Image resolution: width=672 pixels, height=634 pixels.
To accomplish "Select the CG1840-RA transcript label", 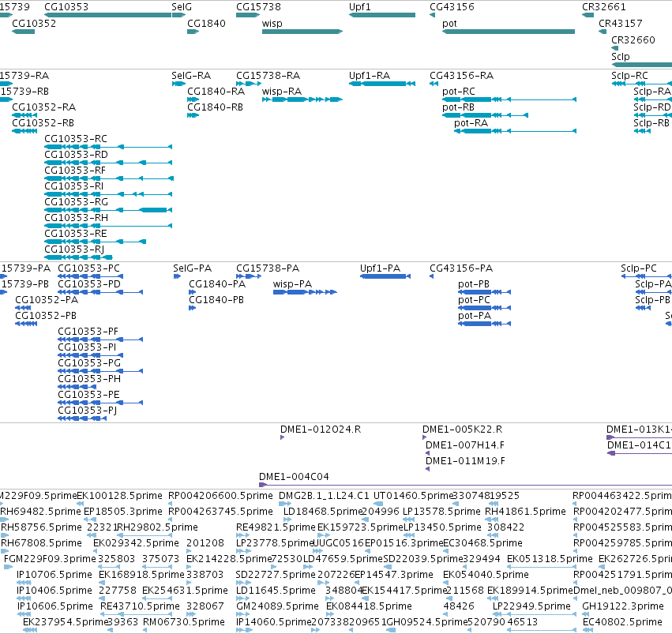I will click(216, 92).
